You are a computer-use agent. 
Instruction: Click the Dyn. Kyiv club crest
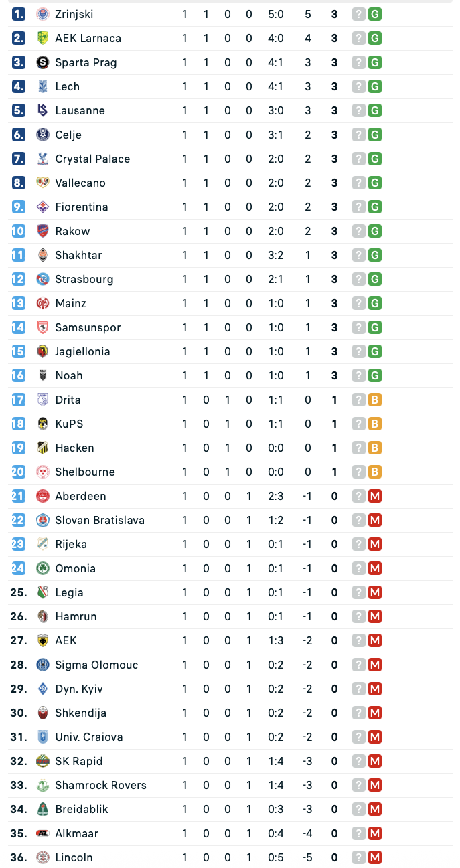pos(43,689)
